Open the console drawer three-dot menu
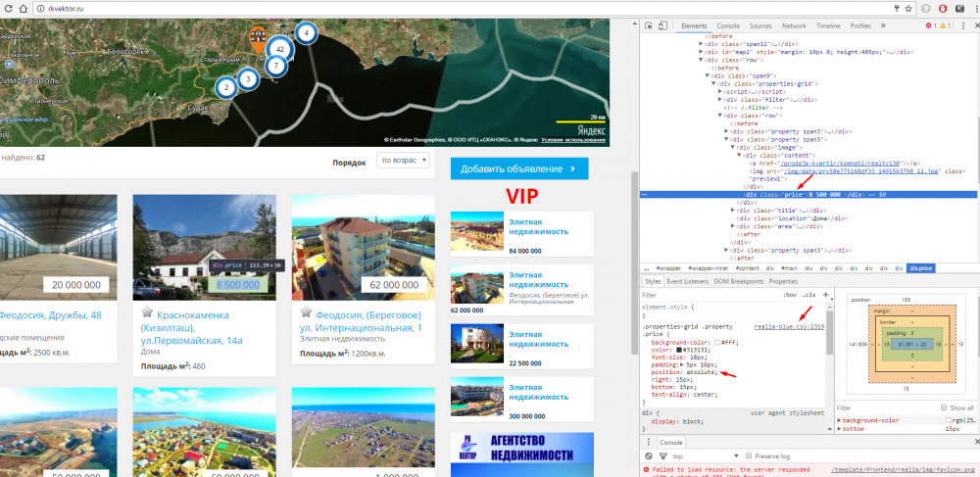 (649, 442)
